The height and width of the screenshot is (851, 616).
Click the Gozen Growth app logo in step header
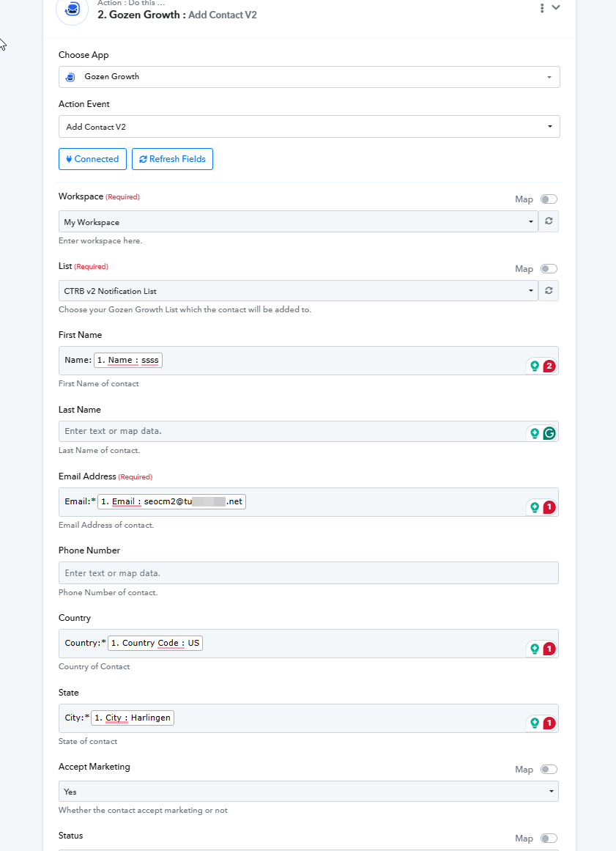point(72,10)
